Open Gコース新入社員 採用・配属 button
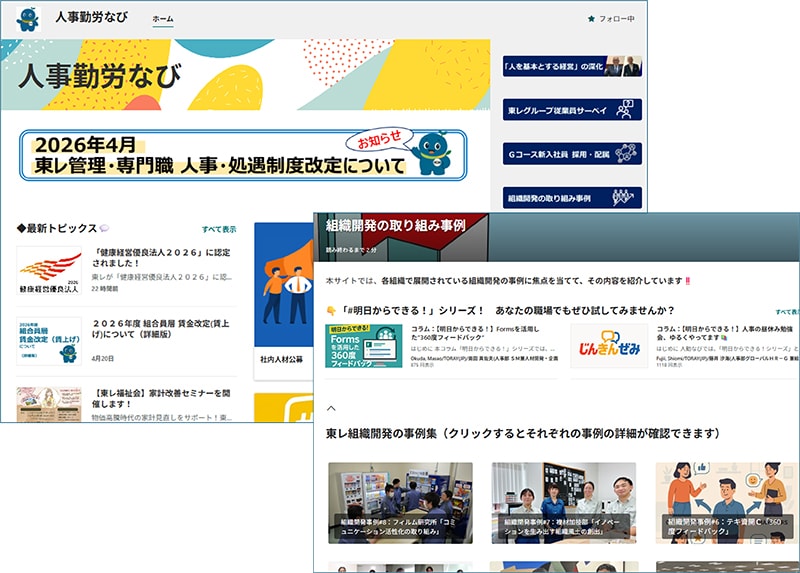 click(572, 154)
